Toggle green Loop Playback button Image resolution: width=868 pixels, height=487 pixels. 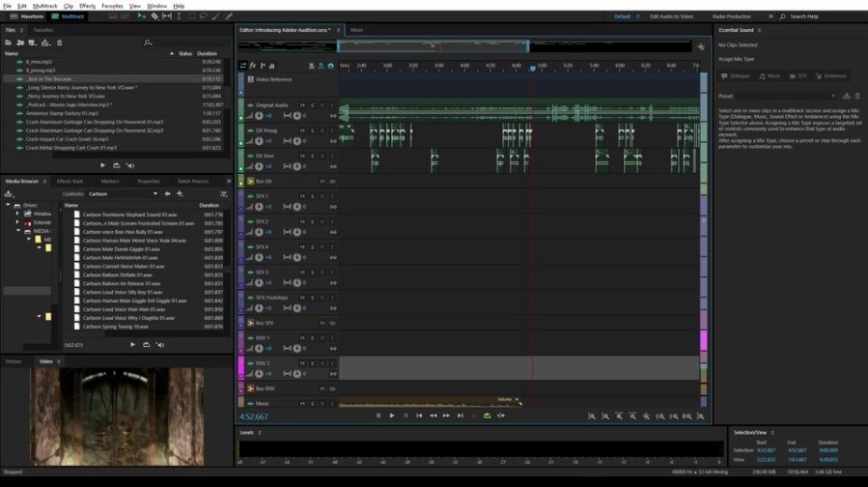tap(488, 415)
